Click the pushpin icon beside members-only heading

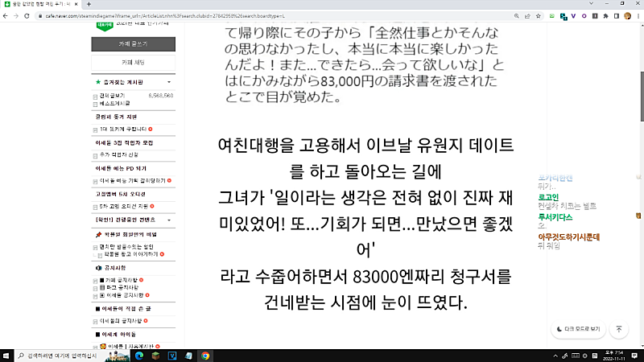tap(98, 235)
